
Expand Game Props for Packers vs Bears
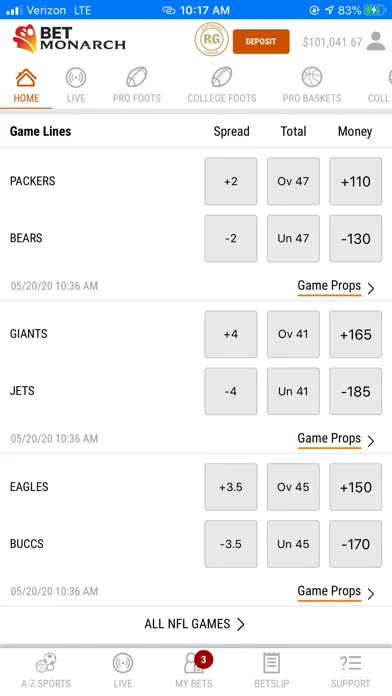pos(336,286)
